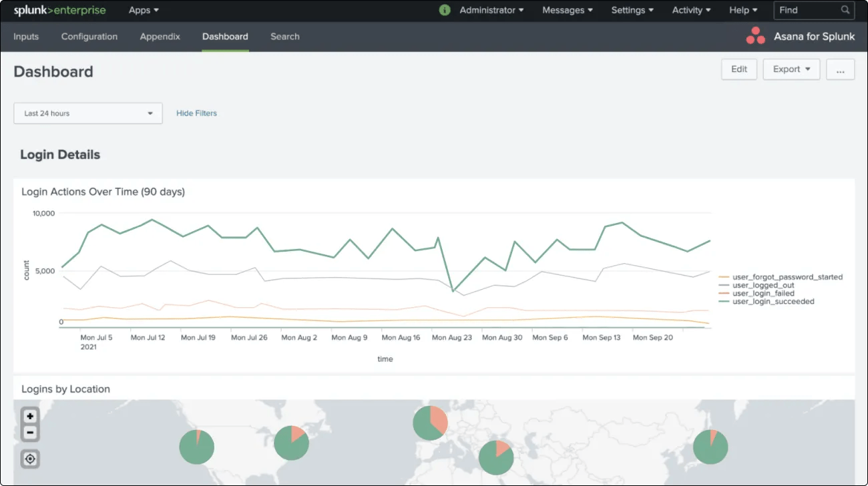Click the magnifier icon in the Find bar
The width and height of the screenshot is (868, 486).
845,10
